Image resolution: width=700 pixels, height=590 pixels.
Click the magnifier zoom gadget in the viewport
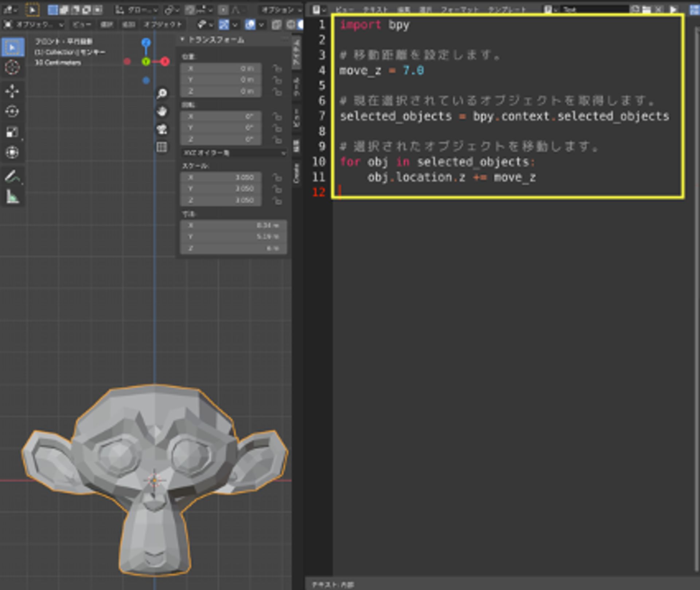[162, 94]
